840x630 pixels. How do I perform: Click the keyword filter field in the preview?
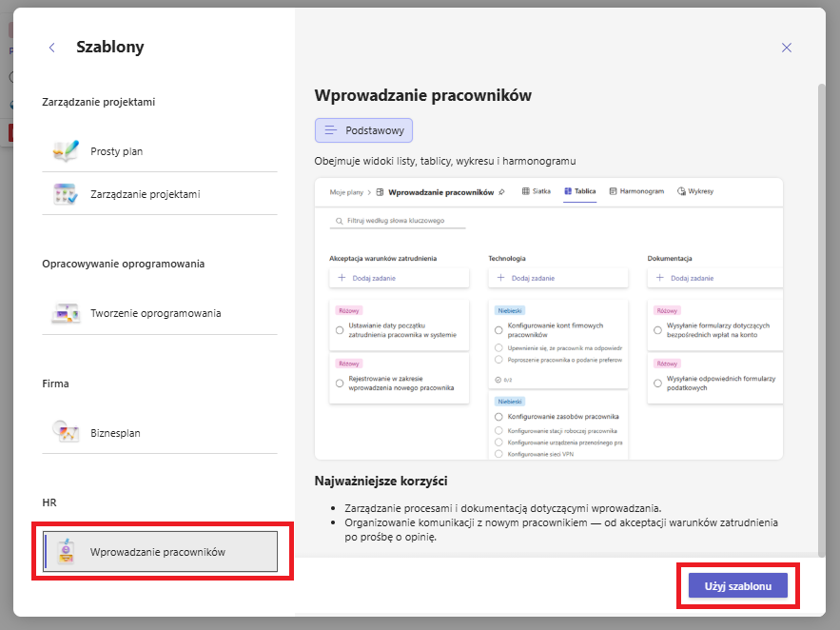click(x=398, y=221)
